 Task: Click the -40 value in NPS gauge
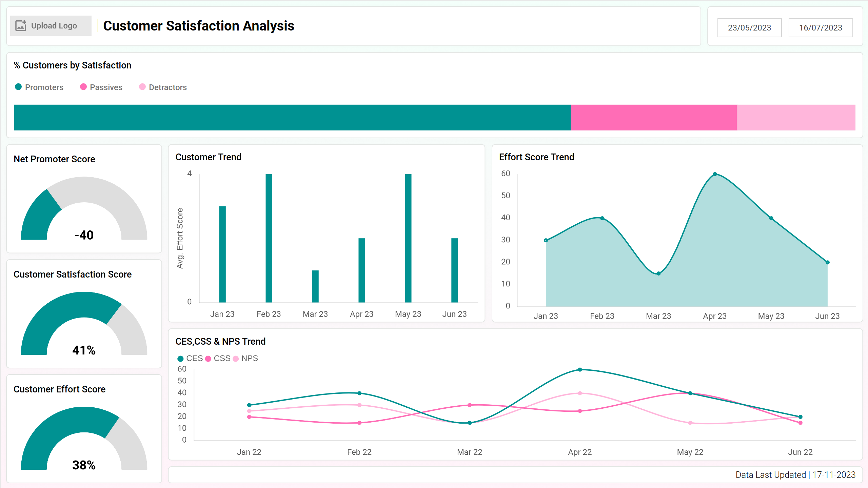coord(84,235)
